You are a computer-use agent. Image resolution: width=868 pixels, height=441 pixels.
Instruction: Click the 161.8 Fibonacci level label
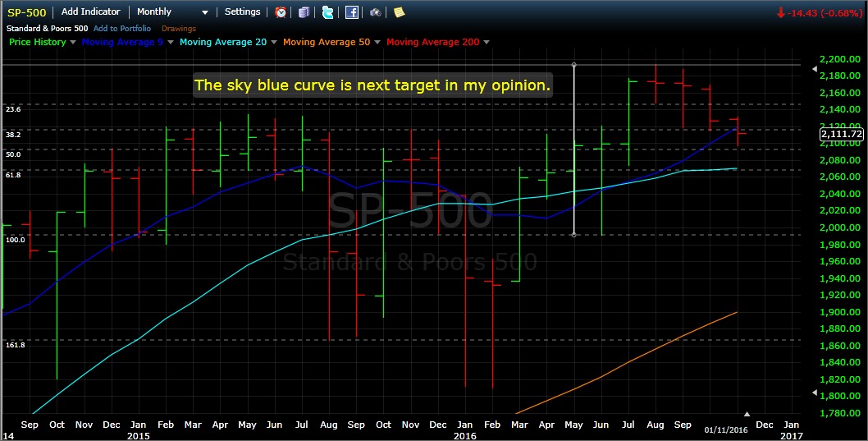click(x=16, y=345)
